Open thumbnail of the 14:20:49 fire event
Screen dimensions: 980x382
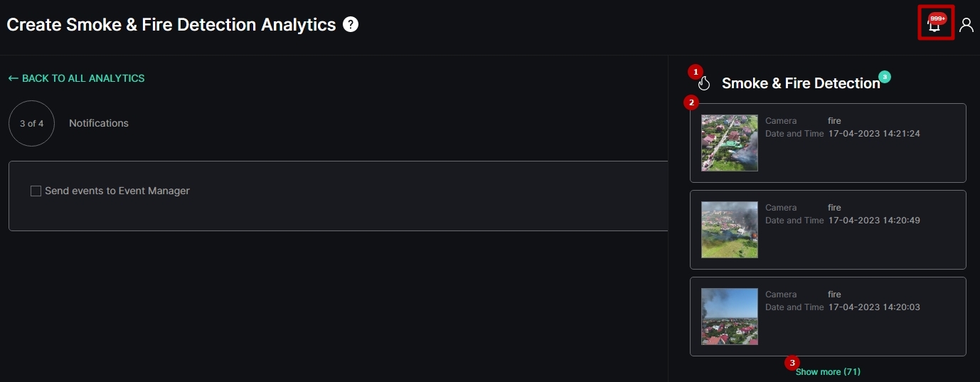(730, 230)
